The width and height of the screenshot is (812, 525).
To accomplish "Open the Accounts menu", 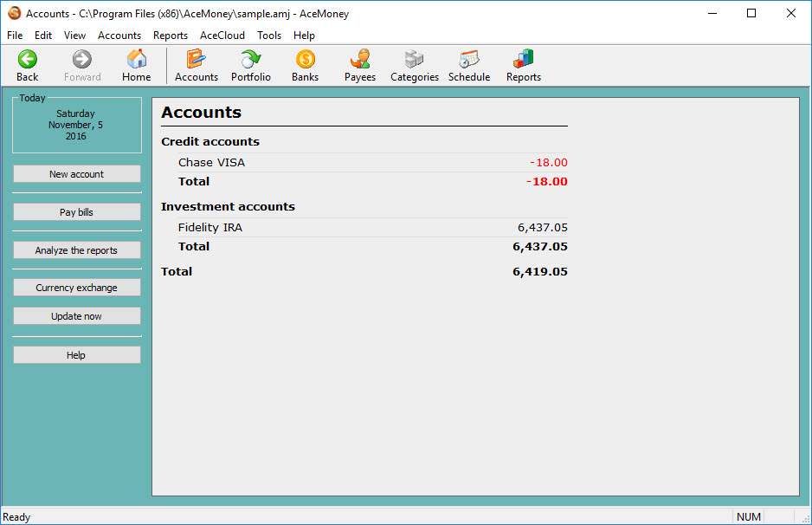I will coord(119,36).
